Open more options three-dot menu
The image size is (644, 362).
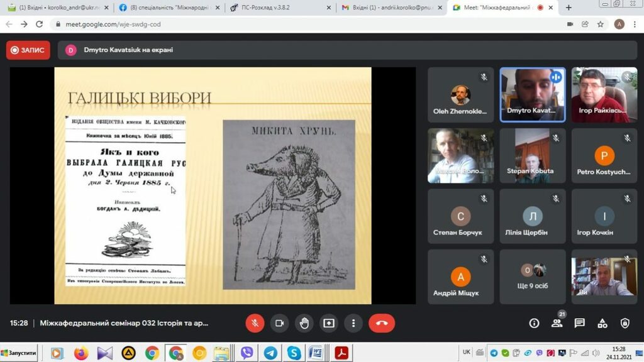point(353,323)
